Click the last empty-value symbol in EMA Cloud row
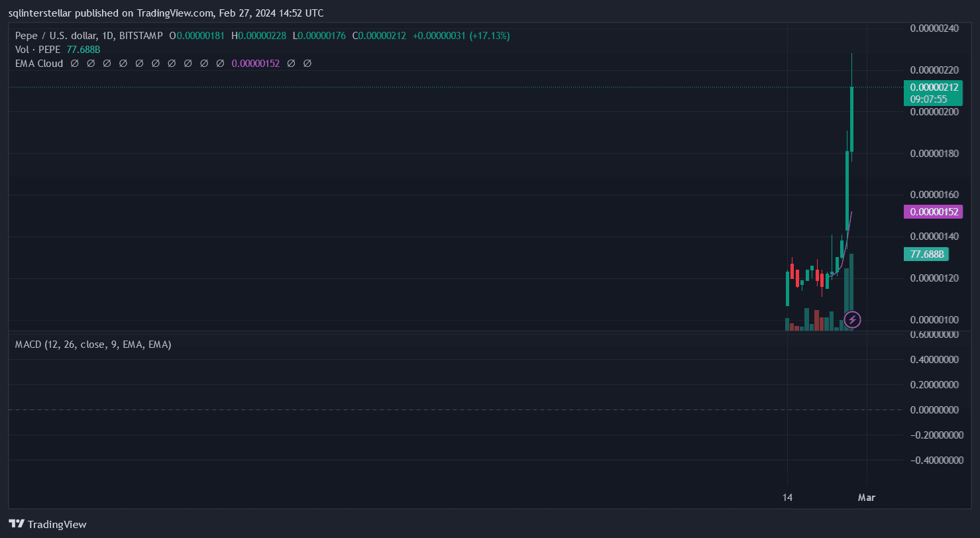 307,64
